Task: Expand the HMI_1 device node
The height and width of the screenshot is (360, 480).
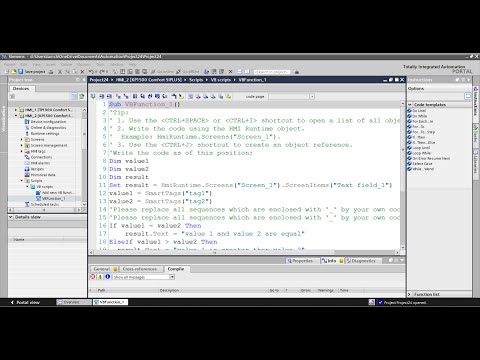Action: click(16, 110)
